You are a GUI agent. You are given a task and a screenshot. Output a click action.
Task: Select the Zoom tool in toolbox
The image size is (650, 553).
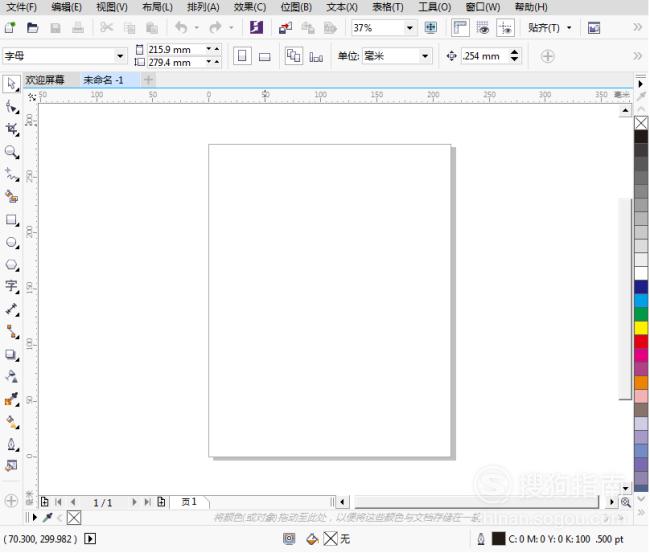click(x=12, y=152)
